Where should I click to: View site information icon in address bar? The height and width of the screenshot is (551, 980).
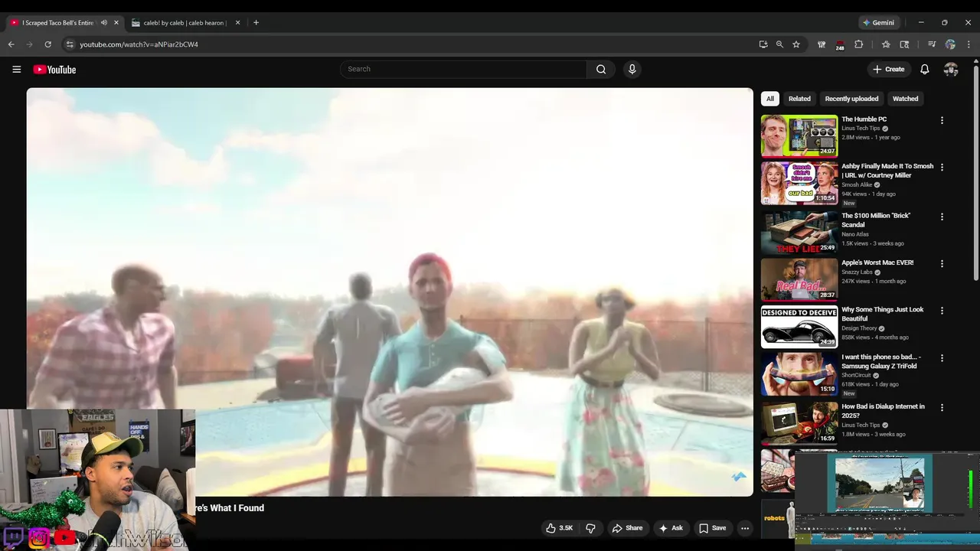click(x=70, y=44)
